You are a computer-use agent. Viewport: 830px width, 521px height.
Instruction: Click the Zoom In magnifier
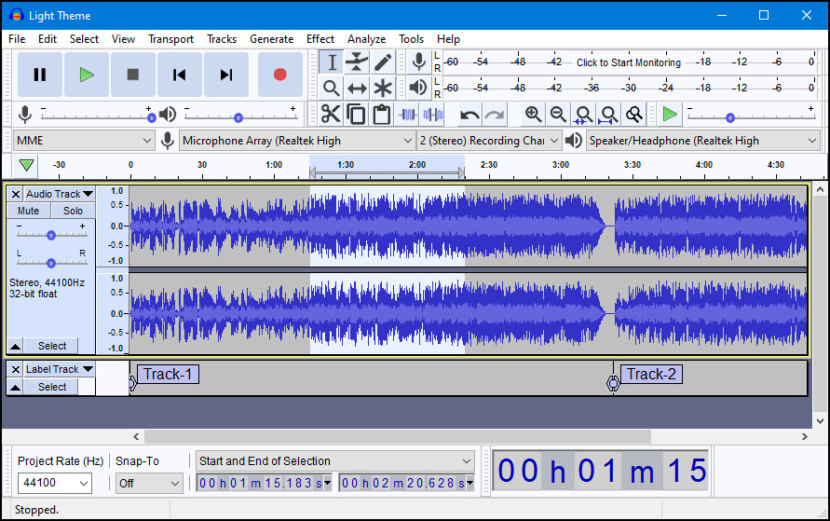pos(533,114)
